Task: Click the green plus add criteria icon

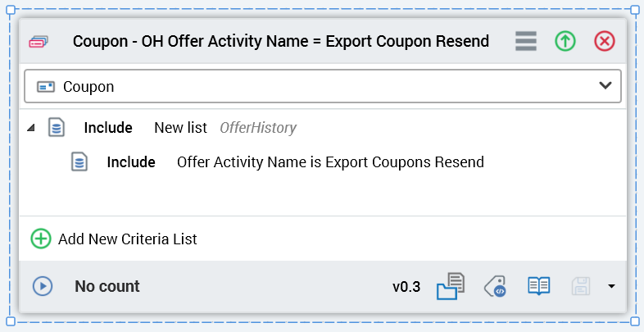Action: [41, 239]
